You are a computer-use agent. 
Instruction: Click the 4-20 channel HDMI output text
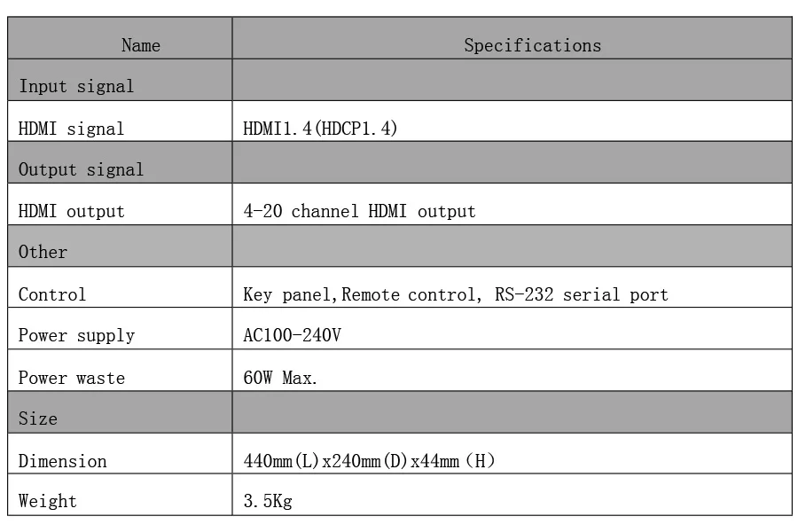[359, 211]
